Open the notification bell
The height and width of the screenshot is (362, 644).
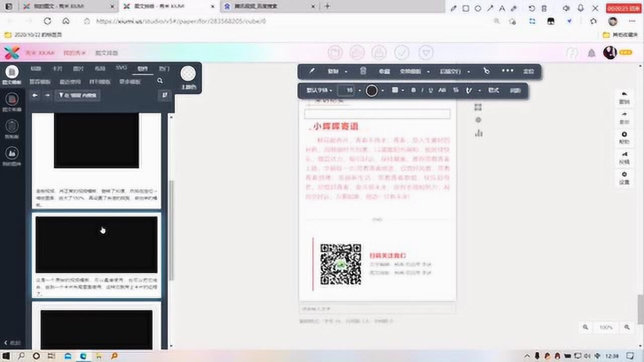[592, 53]
